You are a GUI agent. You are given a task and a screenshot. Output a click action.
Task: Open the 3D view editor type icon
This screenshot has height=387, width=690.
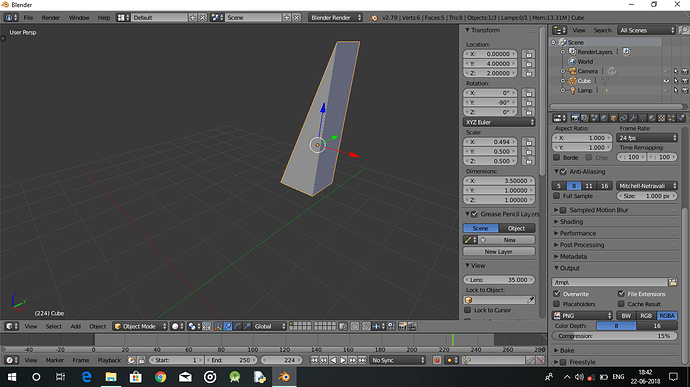click(11, 326)
